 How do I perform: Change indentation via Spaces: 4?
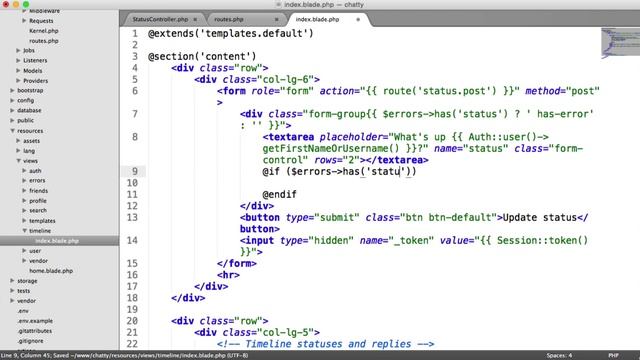click(x=559, y=356)
